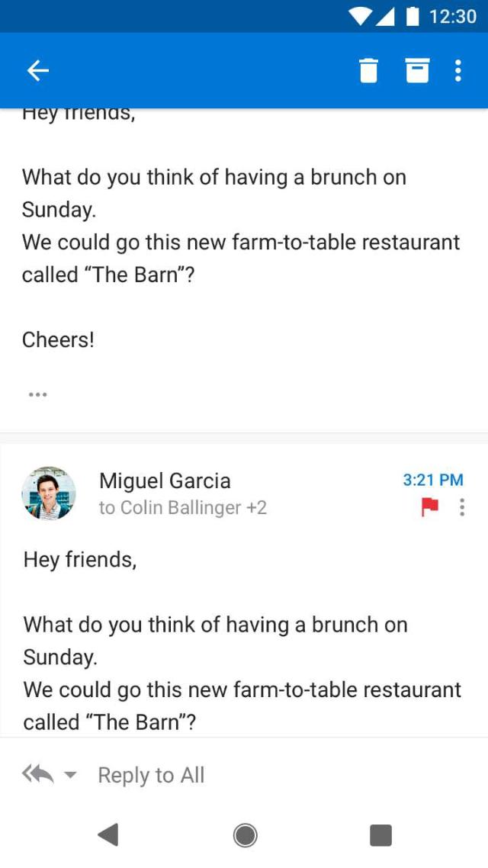Delete the email using the trash icon
The image size is (488, 868).
(x=369, y=69)
